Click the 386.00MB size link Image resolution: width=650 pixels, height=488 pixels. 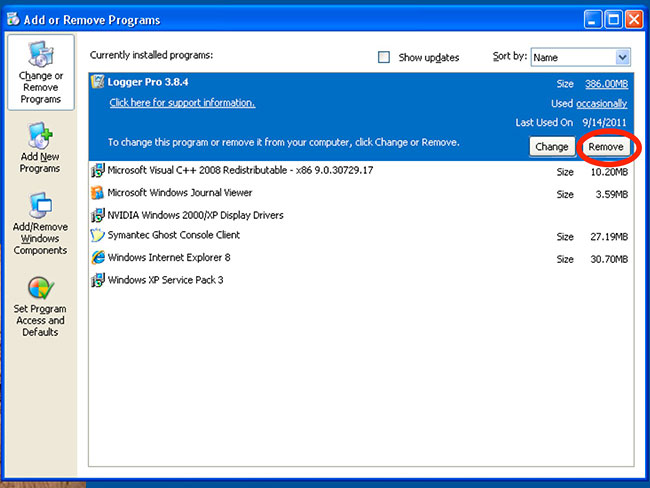(606, 84)
